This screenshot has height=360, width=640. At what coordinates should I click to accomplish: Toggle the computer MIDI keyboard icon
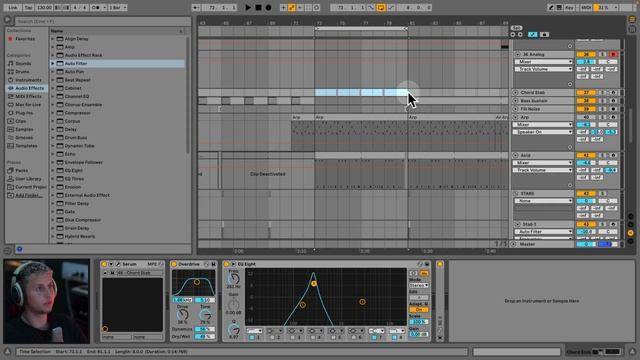[559, 7]
